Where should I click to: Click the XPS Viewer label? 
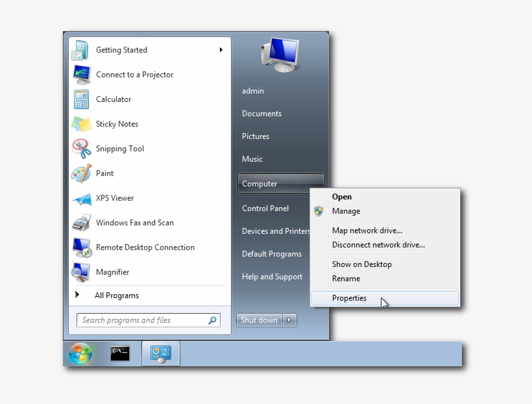click(115, 198)
